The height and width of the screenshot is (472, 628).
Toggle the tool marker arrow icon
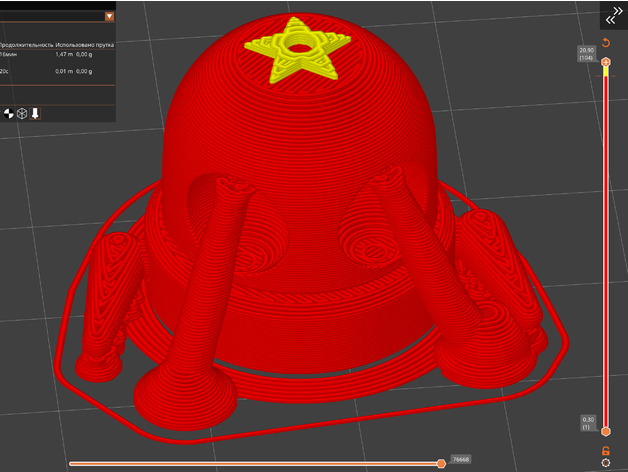tap(34, 113)
